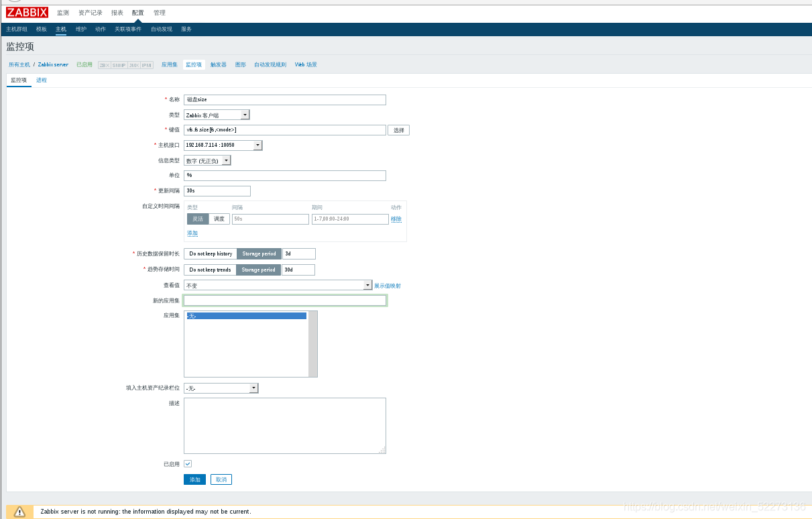Click the SNMP availability indicator
The width and height of the screenshot is (812, 519).
(x=119, y=65)
